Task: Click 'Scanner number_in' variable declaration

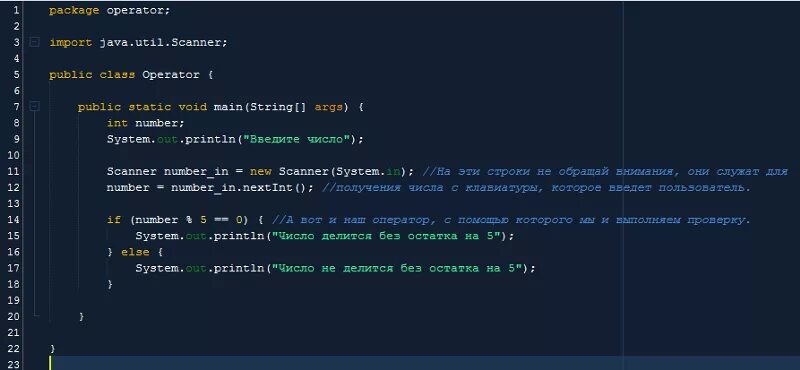Action: click(x=167, y=171)
